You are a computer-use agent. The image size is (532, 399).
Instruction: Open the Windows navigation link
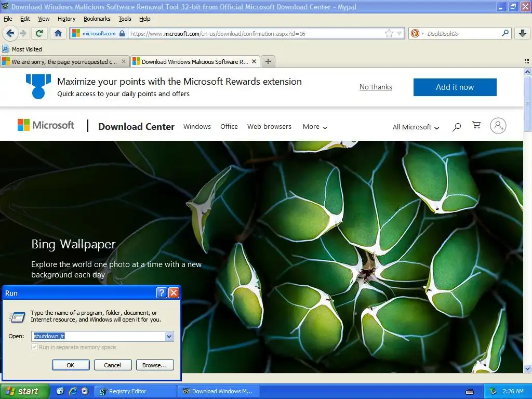click(197, 126)
